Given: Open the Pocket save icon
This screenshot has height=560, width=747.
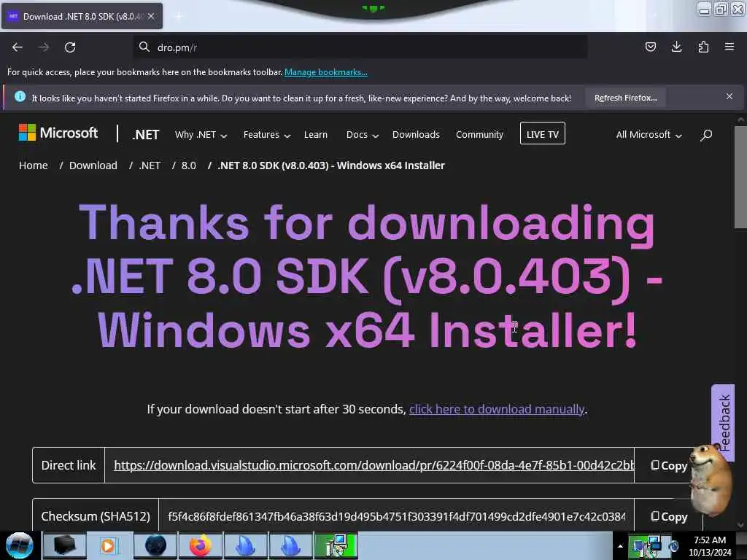Looking at the screenshot, I should [650, 47].
